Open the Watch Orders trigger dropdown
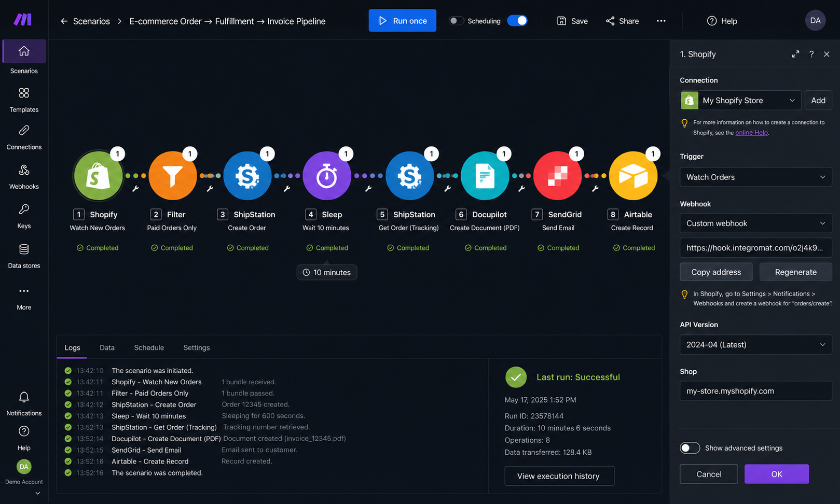This screenshot has width=840, height=504. (x=755, y=177)
